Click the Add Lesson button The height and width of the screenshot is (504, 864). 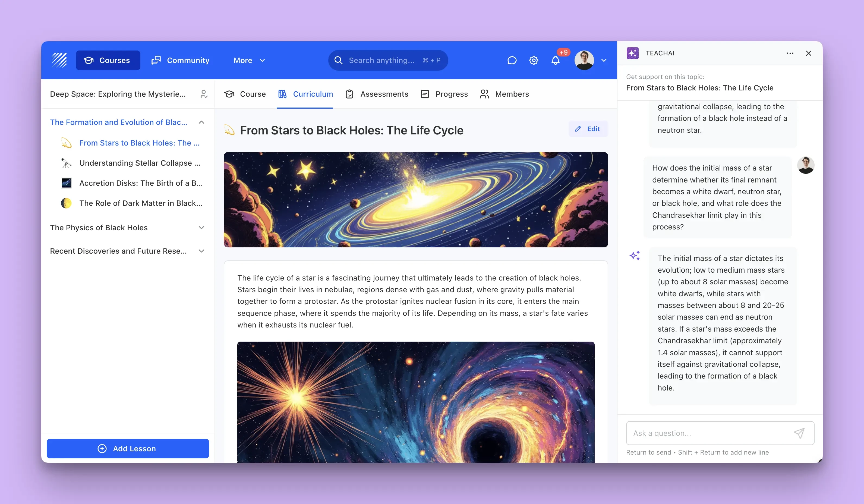(128, 448)
